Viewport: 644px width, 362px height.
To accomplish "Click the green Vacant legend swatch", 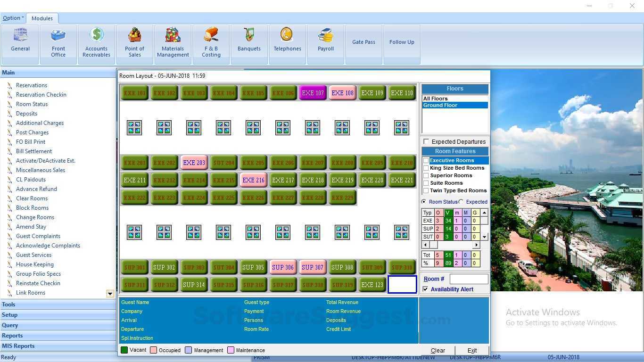I will [x=124, y=350].
